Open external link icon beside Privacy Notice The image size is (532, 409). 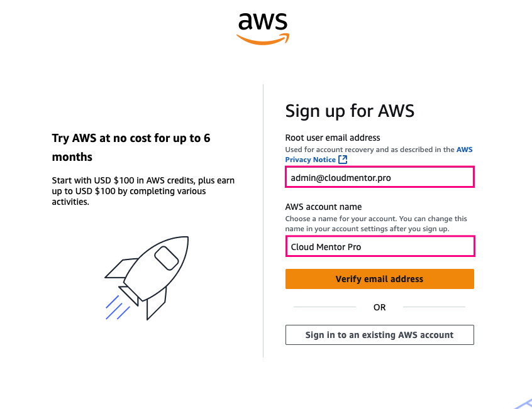coord(343,160)
